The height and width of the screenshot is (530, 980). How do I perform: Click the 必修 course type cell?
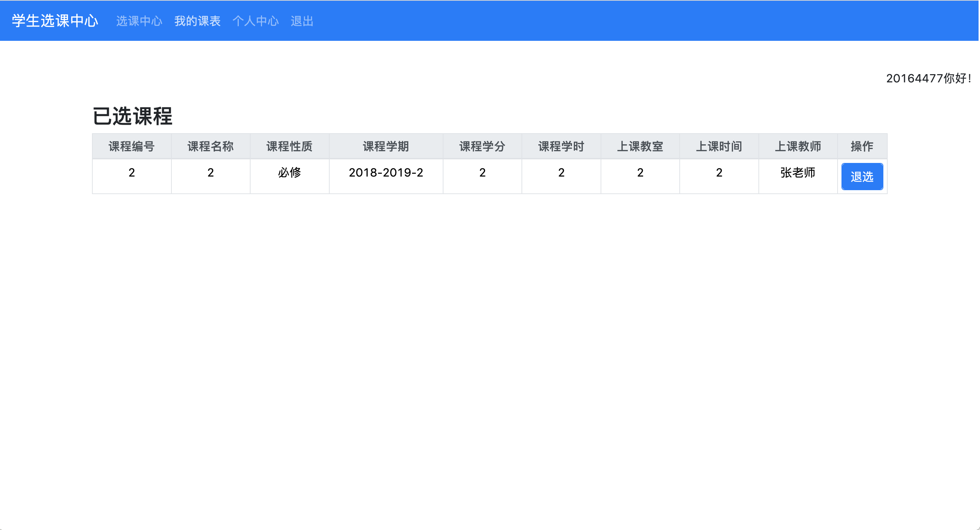[289, 173]
